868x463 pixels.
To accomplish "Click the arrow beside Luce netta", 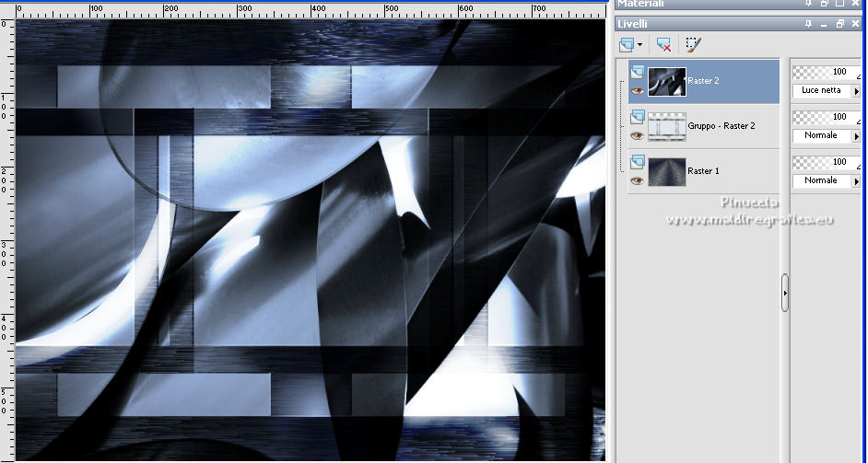I will tap(857, 91).
